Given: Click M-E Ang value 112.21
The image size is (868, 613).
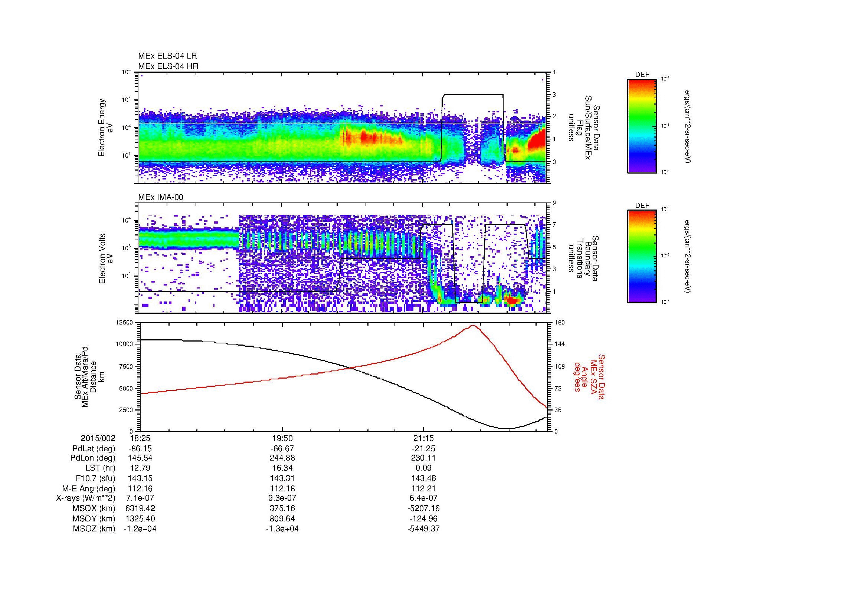Looking at the screenshot, I should click(x=423, y=488).
